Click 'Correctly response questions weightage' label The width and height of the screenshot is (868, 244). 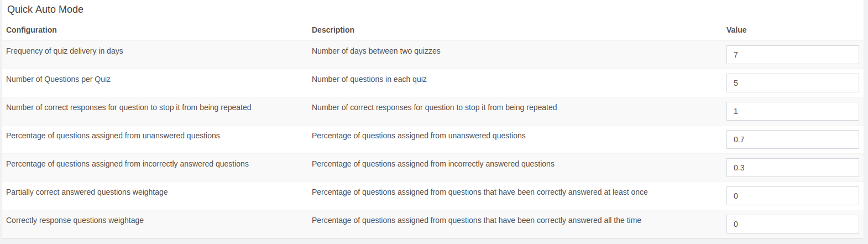tap(75, 220)
